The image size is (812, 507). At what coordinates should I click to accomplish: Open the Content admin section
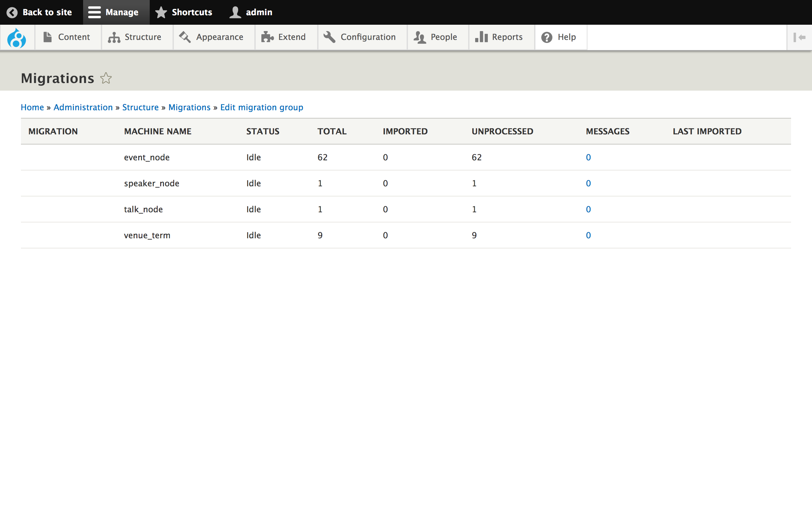pyautogui.click(x=67, y=37)
